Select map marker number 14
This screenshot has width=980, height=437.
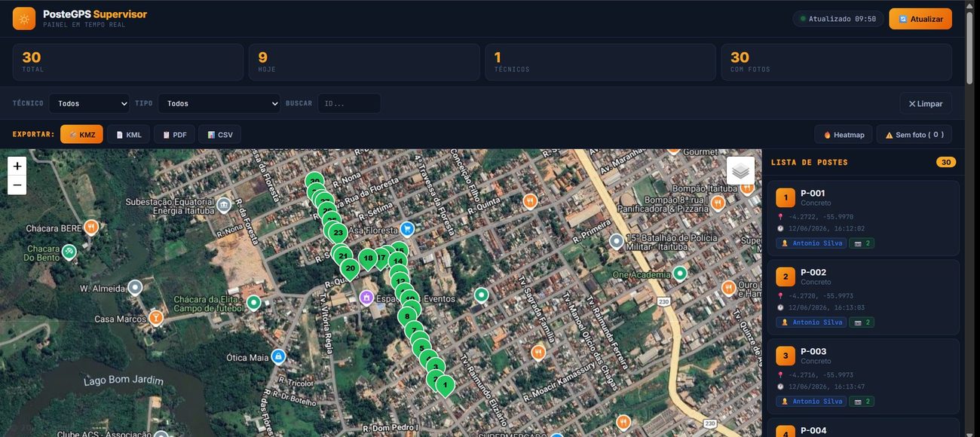click(398, 261)
